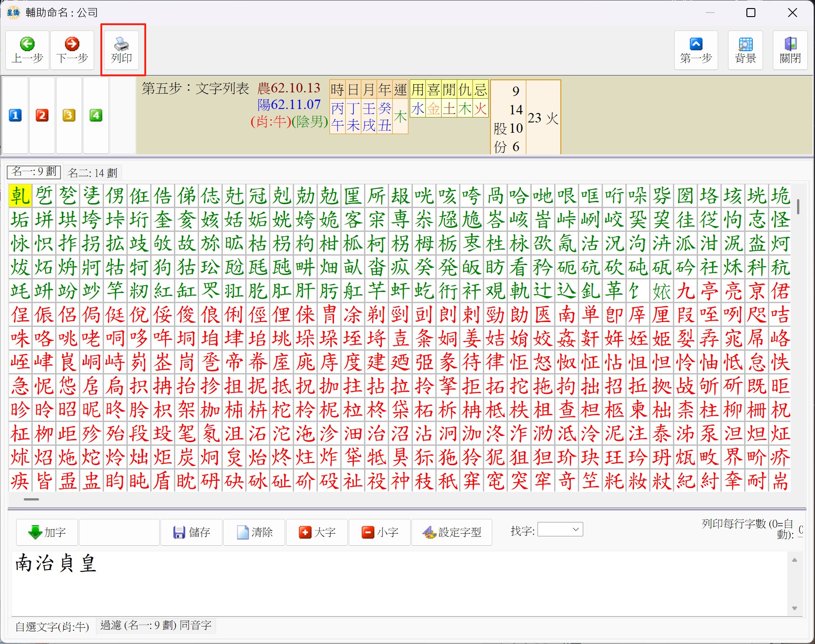Click the 上一步 green back arrow button
This screenshot has width=815, height=644.
(x=27, y=50)
